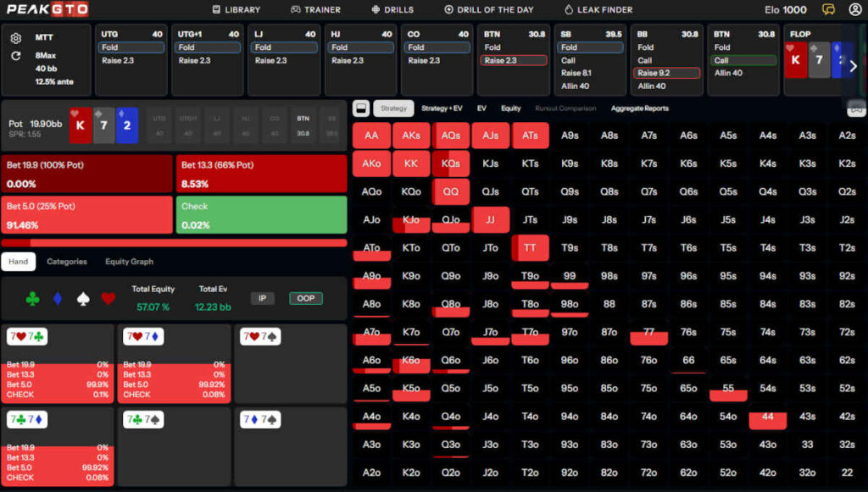Filter by spade suit icon

83,298
